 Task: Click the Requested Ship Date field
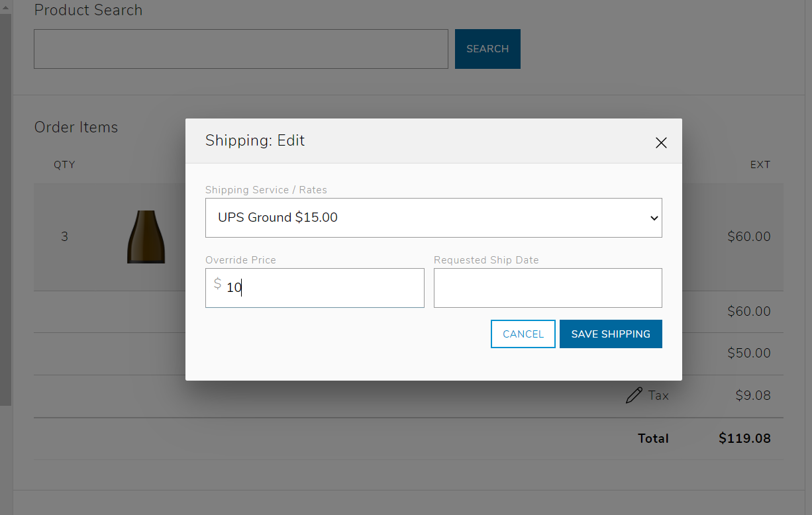(547, 287)
